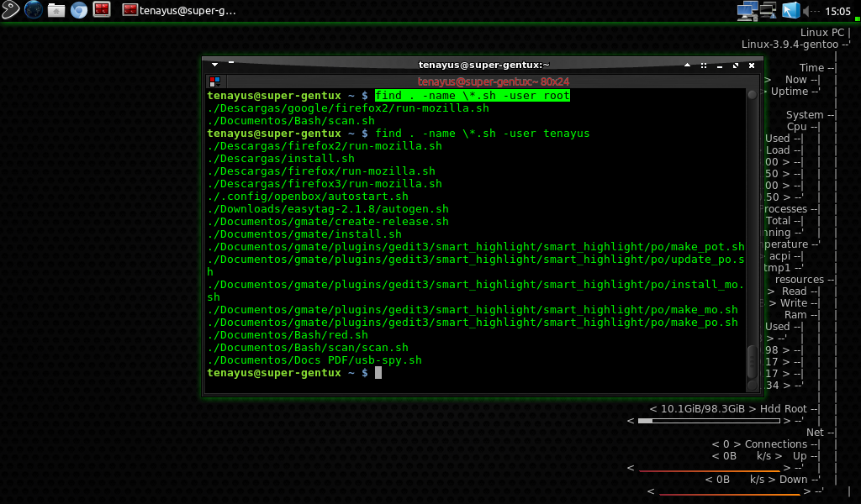Click the blue cursor cube tray icon
This screenshot has height=504, width=861.
coord(790,10)
